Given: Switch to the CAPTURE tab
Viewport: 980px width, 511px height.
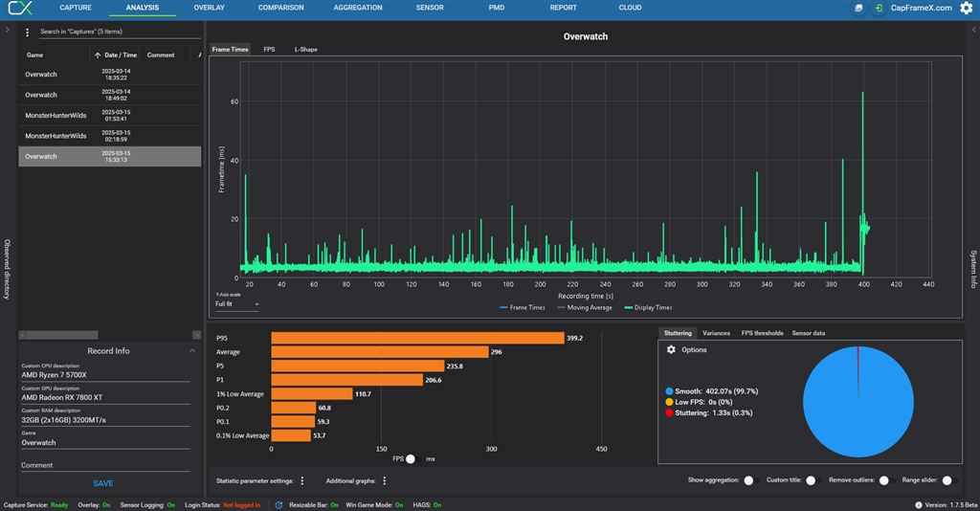Looking at the screenshot, I should 76,8.
